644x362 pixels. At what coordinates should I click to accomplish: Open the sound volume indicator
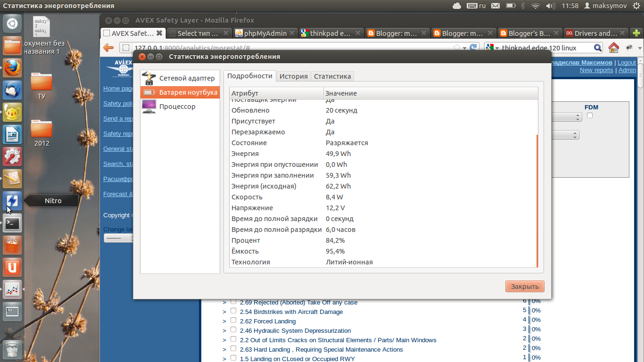[x=550, y=6]
